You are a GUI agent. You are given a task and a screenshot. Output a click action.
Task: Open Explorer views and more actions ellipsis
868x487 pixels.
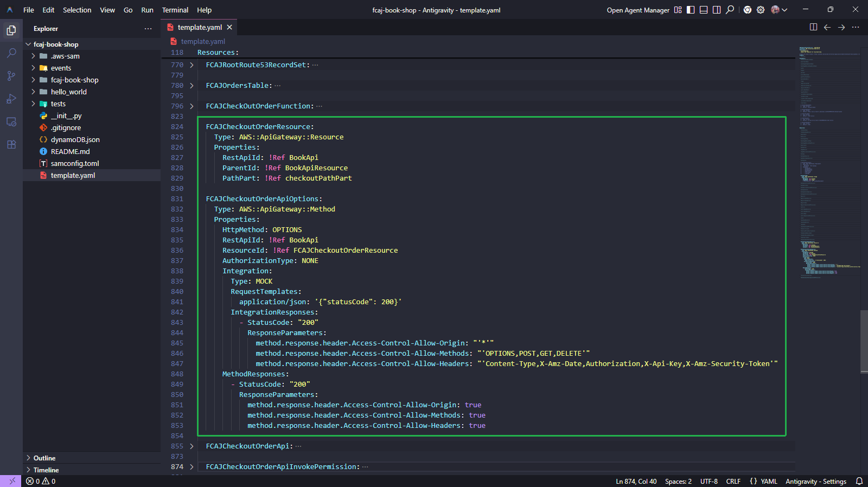(x=148, y=29)
